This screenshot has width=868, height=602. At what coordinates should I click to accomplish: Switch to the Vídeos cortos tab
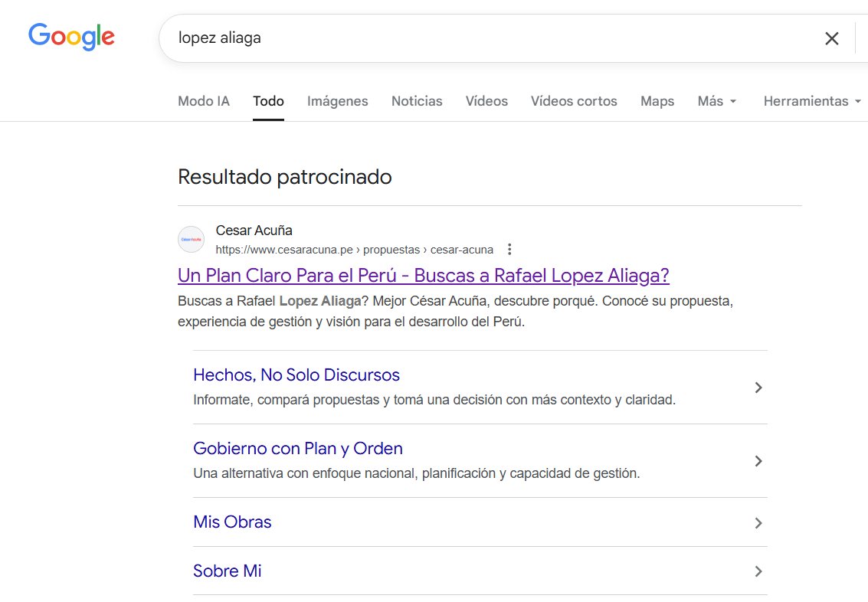(x=574, y=101)
